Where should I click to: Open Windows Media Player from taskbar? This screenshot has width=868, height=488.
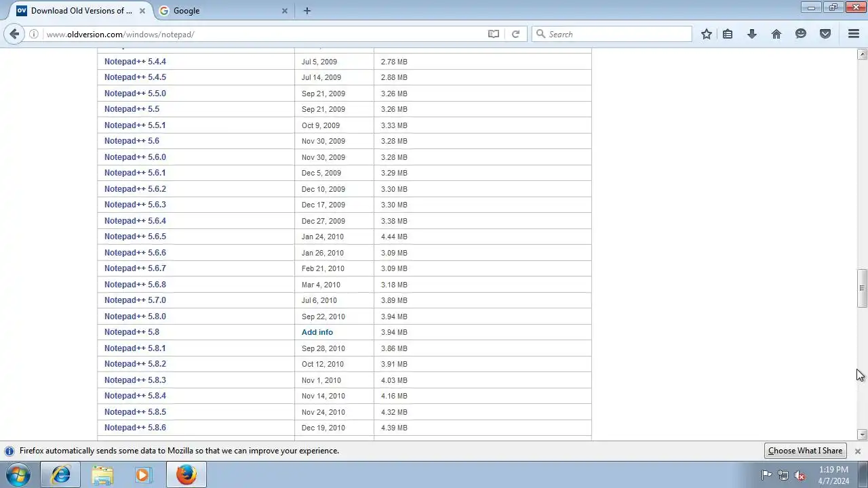[143, 475]
